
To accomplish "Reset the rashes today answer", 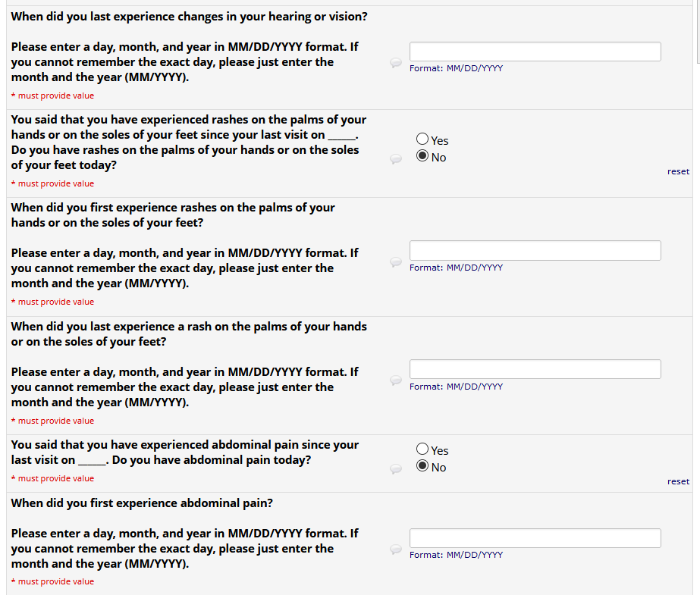I will 678,171.
